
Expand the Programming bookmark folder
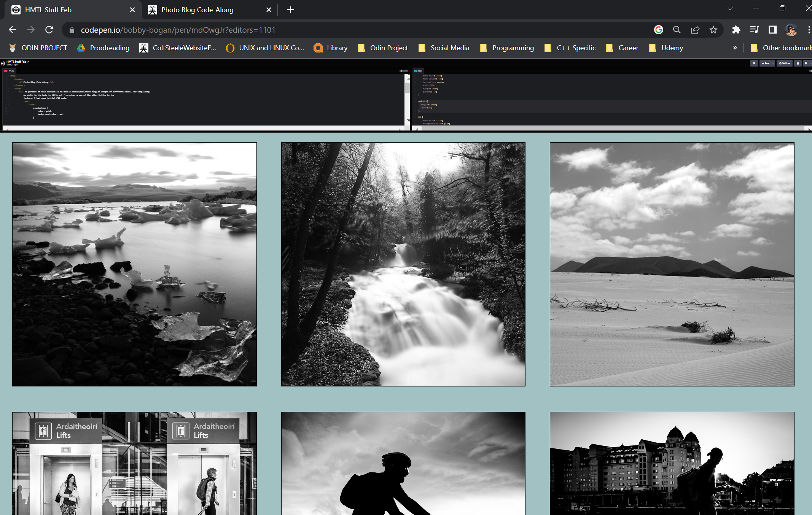pyautogui.click(x=507, y=48)
